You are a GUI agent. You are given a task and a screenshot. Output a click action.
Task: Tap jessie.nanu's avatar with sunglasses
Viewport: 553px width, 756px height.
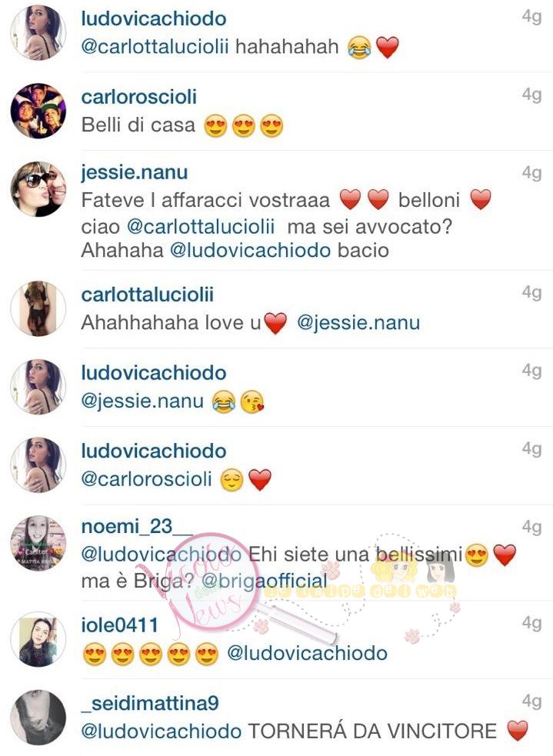tap(38, 189)
